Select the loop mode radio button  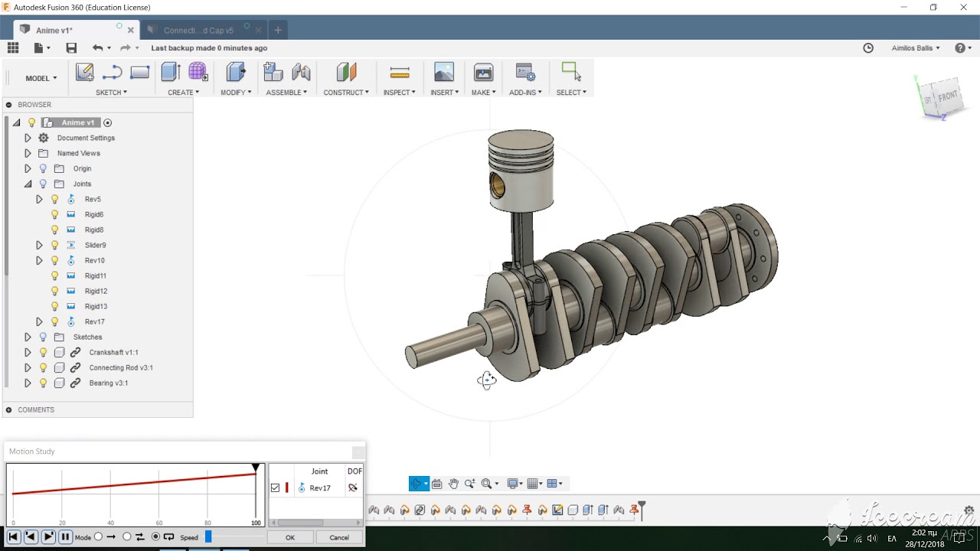pyautogui.click(x=155, y=537)
